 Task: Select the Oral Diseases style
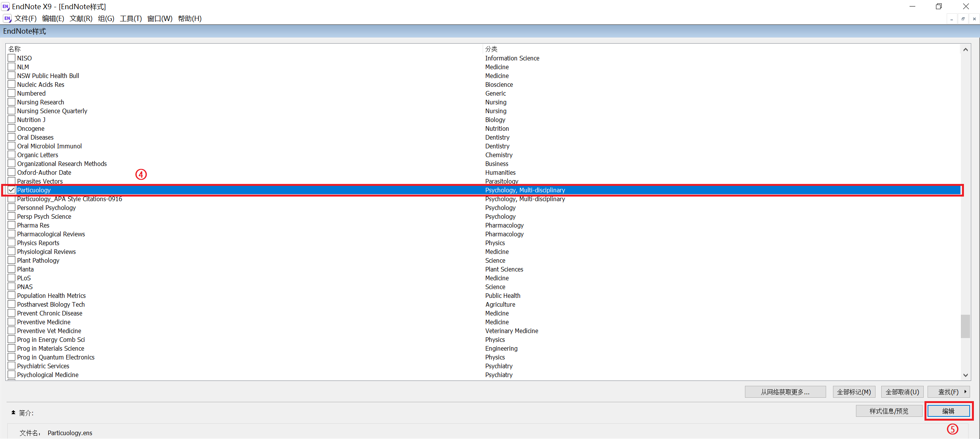click(35, 137)
